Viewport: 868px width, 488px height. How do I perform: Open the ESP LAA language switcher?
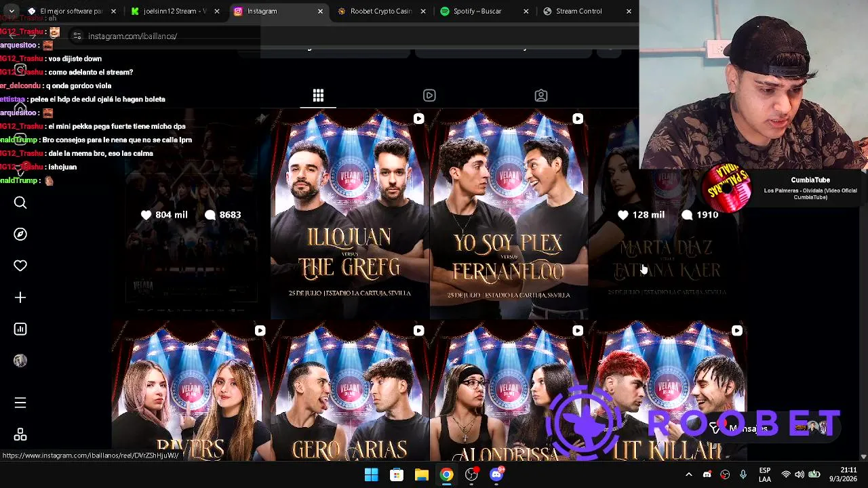(765, 474)
